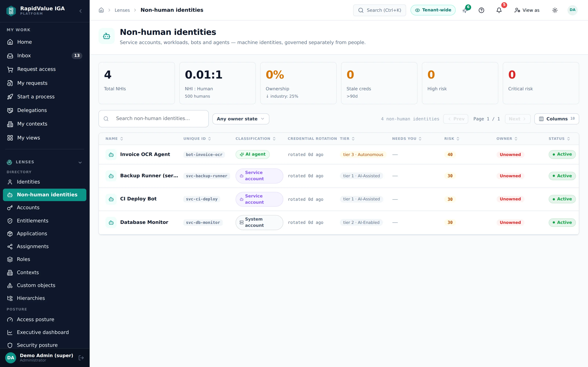Open Any owner state dropdown

tap(241, 119)
